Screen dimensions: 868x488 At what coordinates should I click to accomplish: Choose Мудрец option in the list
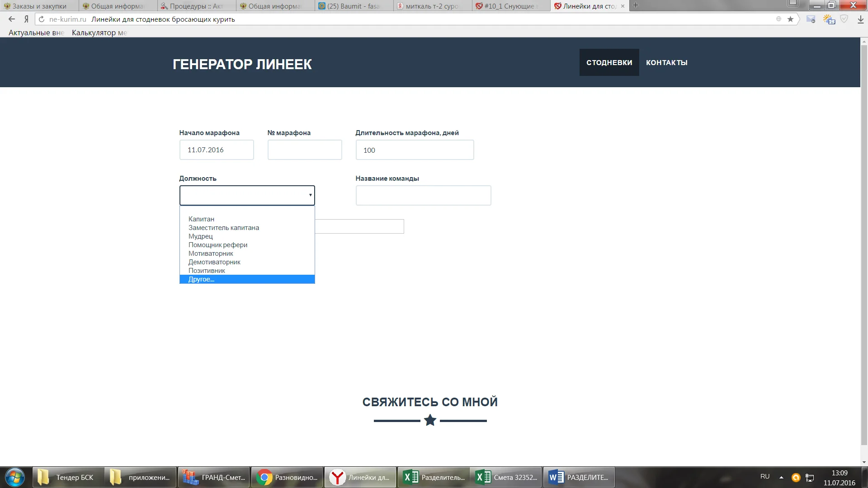[200, 236]
